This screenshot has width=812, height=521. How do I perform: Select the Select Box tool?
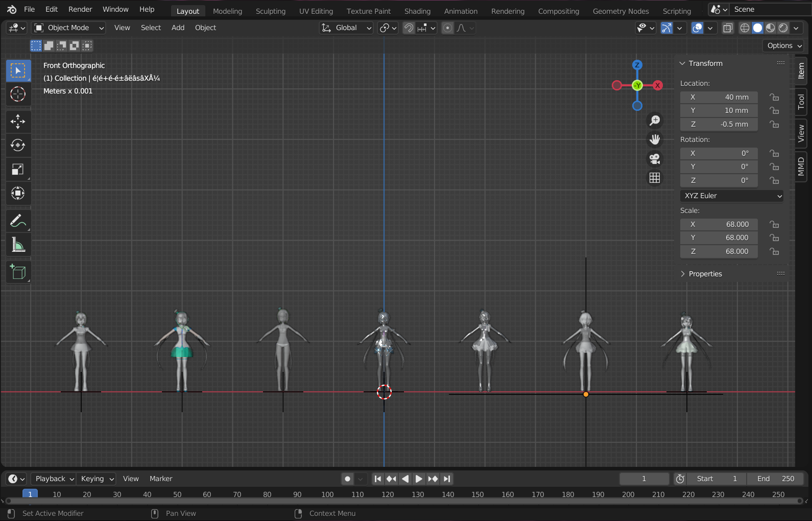[x=18, y=70]
